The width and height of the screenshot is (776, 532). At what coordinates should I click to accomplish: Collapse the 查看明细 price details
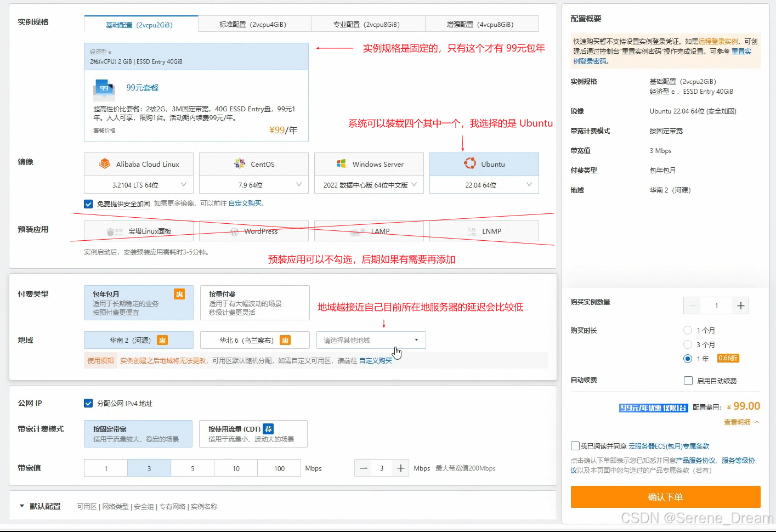click(x=741, y=422)
